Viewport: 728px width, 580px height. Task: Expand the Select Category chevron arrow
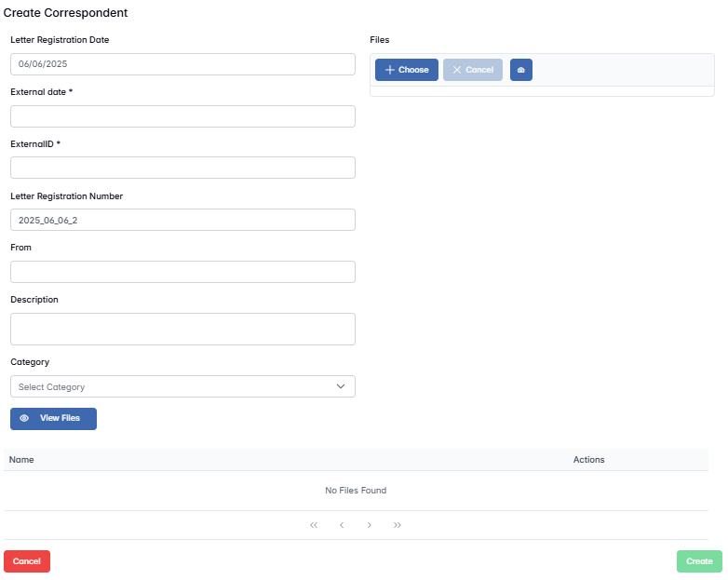(x=341, y=386)
